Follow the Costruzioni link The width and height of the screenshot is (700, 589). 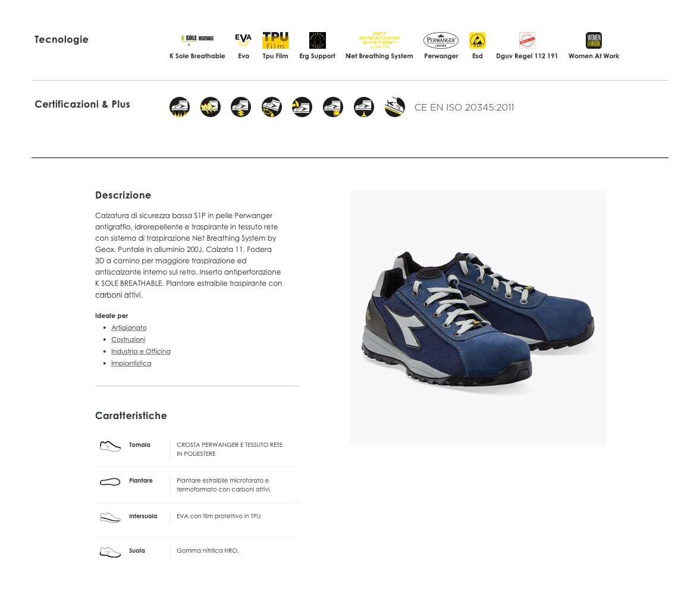[x=128, y=339]
